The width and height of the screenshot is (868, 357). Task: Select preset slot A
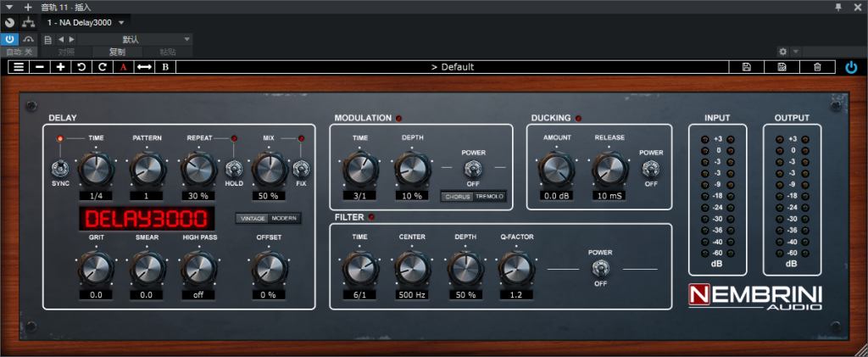click(124, 67)
